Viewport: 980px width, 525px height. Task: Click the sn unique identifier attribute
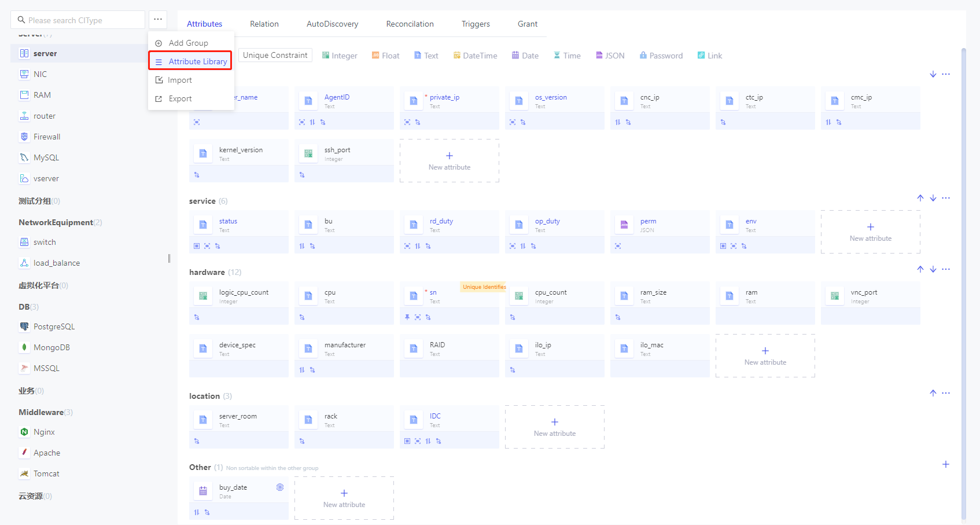[x=450, y=303]
